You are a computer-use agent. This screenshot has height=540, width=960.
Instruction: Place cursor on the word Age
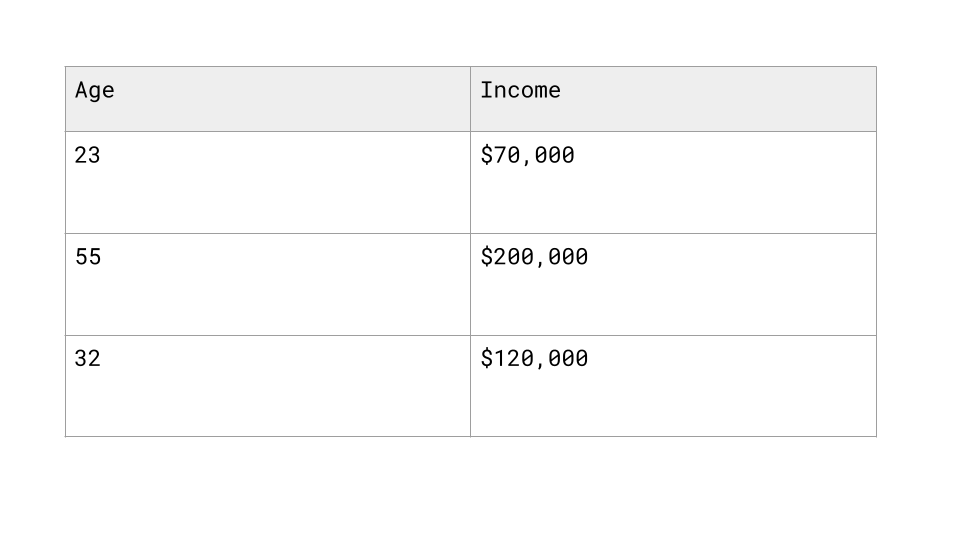(x=94, y=91)
